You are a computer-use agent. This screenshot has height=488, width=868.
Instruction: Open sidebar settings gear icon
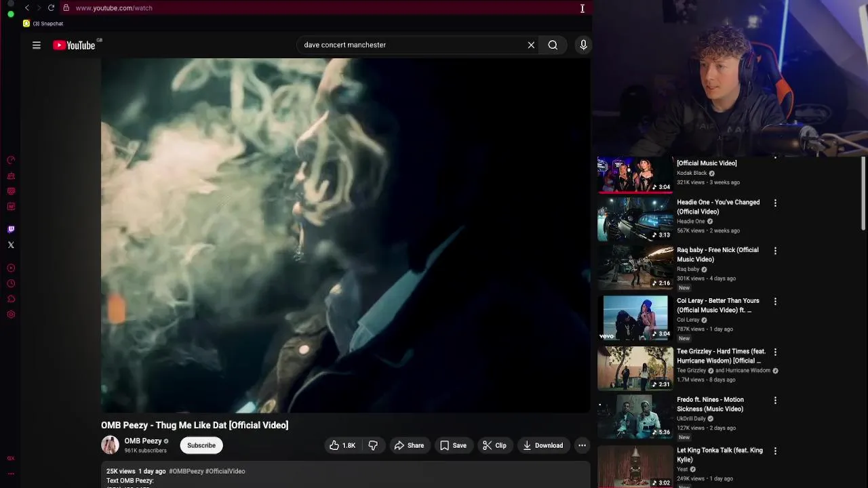click(x=11, y=314)
